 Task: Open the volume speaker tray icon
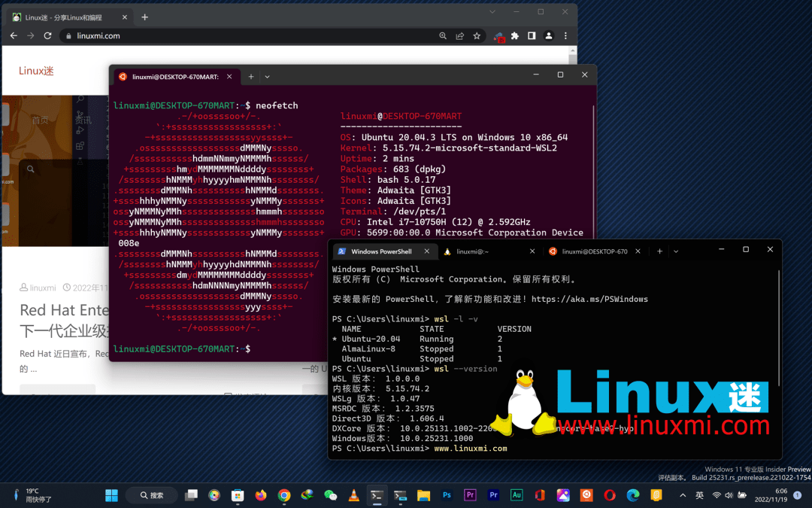coord(729,495)
